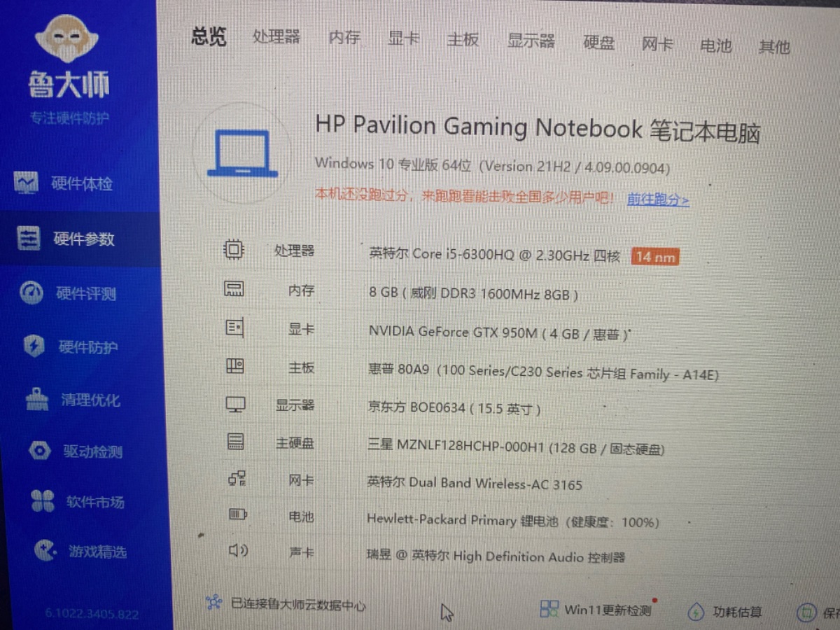This screenshot has width=840, height=630.
Task: Click the orange 14 nm badge
Action: click(655, 257)
